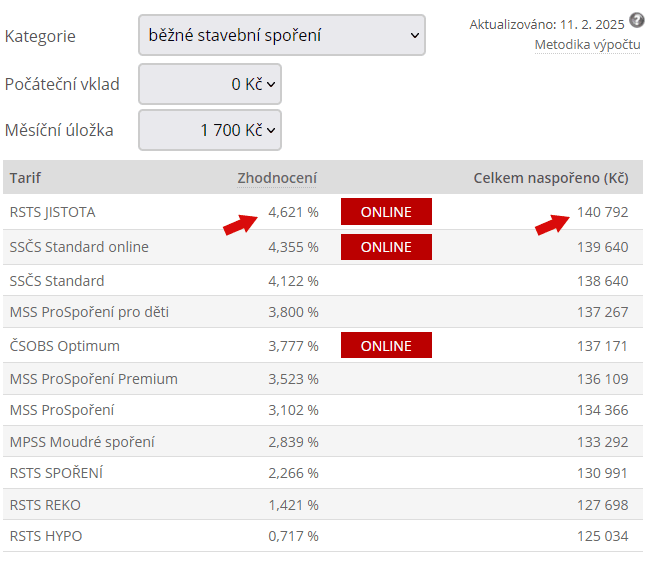Click the ONLINE button for RSTS JISTOTA
This screenshot has width=647, height=567.
click(386, 212)
